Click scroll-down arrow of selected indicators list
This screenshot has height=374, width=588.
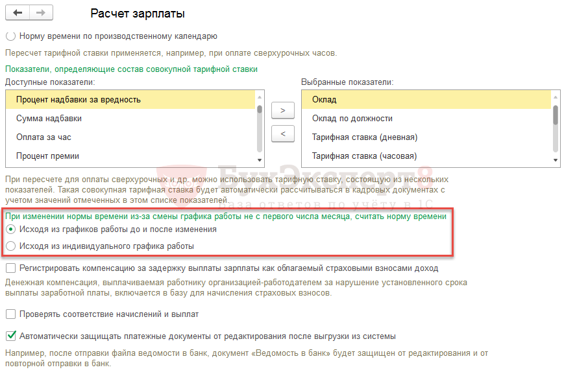click(x=556, y=160)
